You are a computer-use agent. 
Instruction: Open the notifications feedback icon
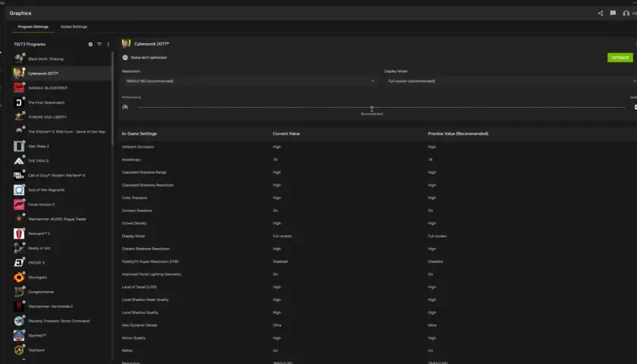click(x=613, y=13)
